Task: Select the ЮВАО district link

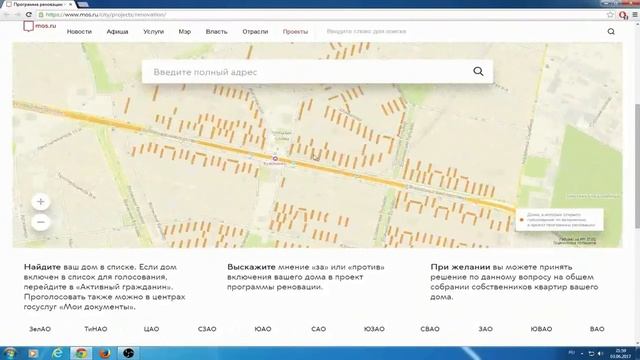Action: point(541,329)
